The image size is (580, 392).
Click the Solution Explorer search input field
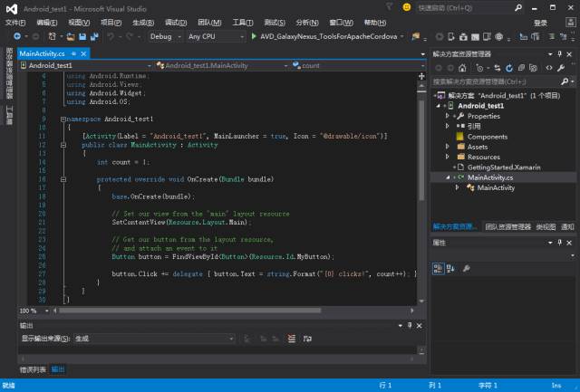click(496, 81)
